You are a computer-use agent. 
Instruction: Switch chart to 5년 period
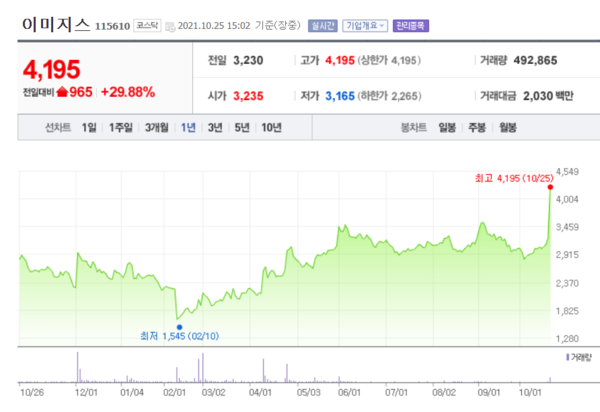click(x=242, y=127)
